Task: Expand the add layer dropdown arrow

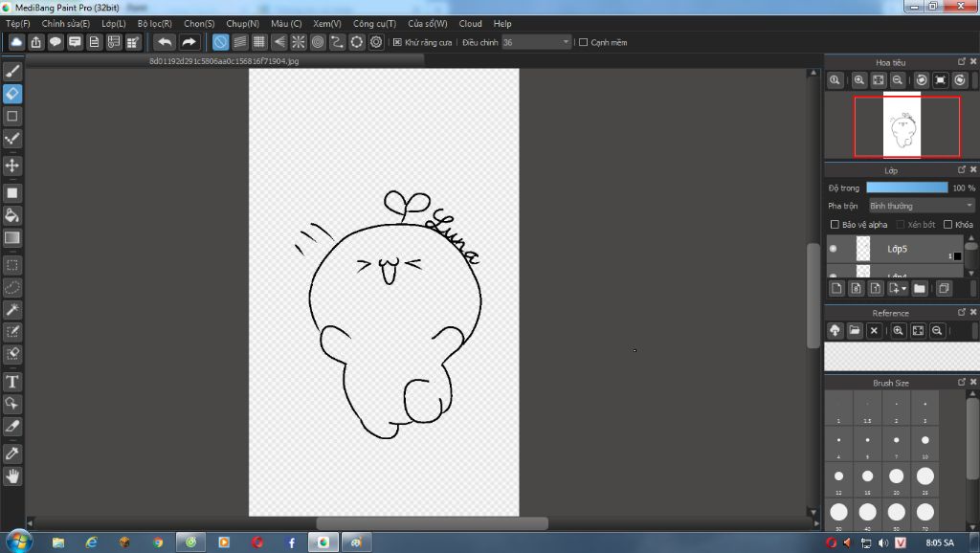Action: 903,289
